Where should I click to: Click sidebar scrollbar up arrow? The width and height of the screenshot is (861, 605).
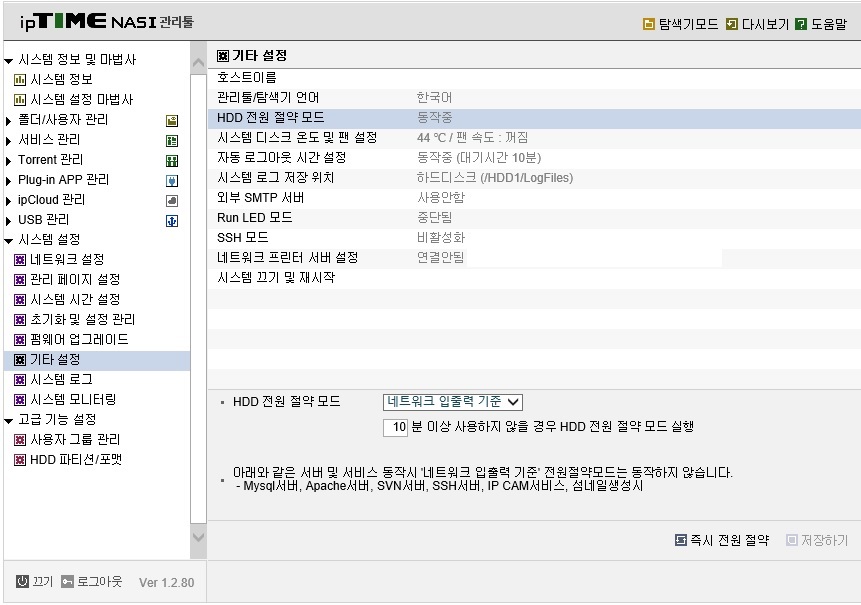[x=198, y=63]
